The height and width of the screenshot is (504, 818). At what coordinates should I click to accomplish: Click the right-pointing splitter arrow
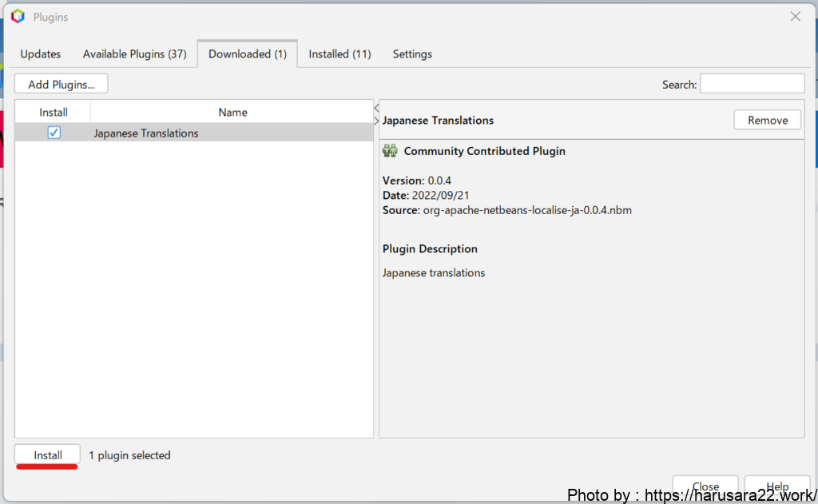376,121
